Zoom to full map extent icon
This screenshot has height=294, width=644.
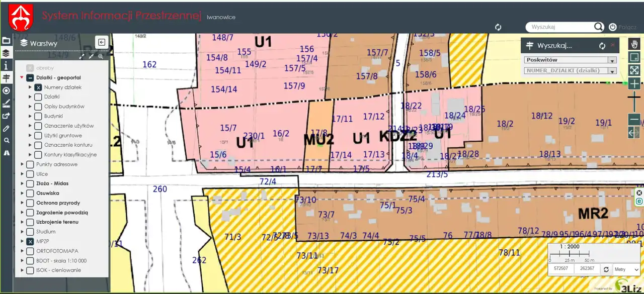coord(634,70)
